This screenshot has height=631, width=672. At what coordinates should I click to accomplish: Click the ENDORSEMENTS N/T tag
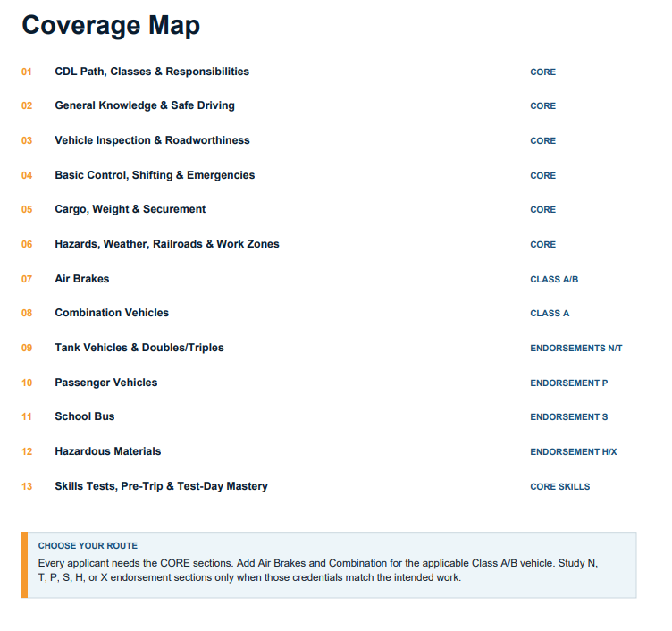[576, 348]
